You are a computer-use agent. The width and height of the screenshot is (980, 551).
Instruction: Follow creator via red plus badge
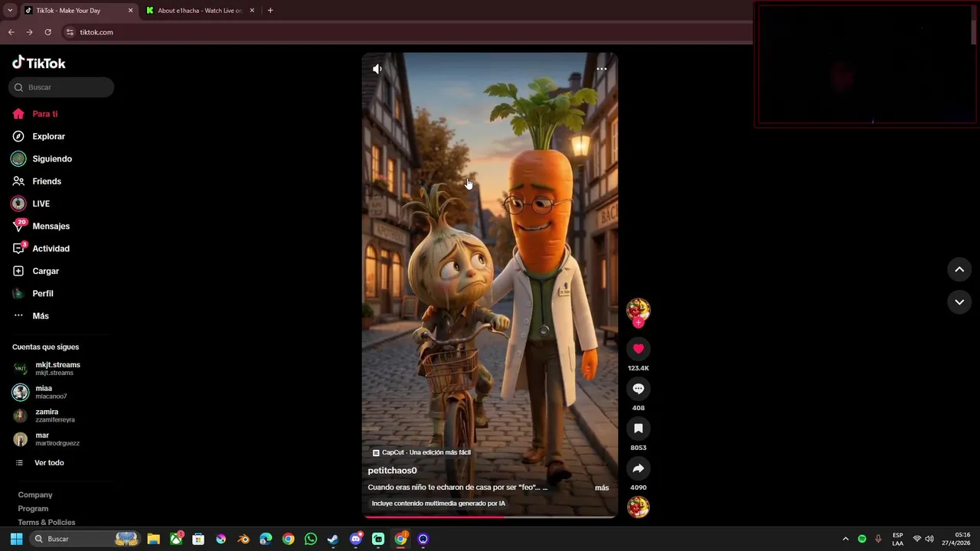click(x=639, y=323)
